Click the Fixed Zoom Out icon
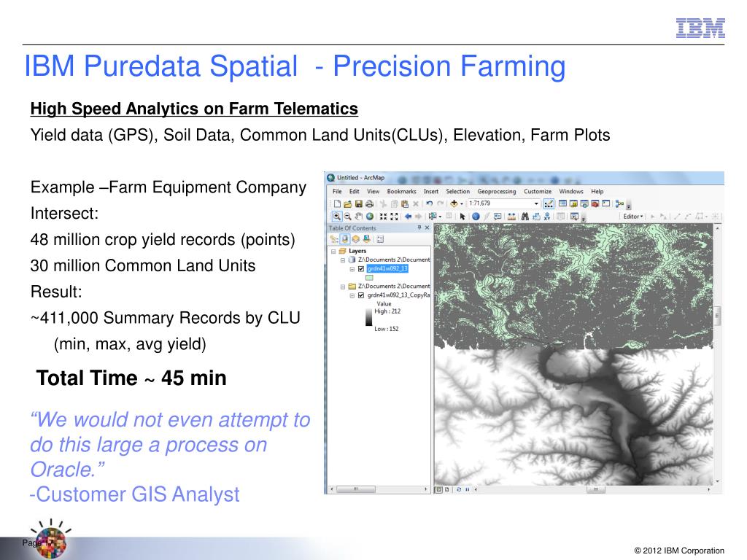This screenshot has height=560, width=747. 394,216
